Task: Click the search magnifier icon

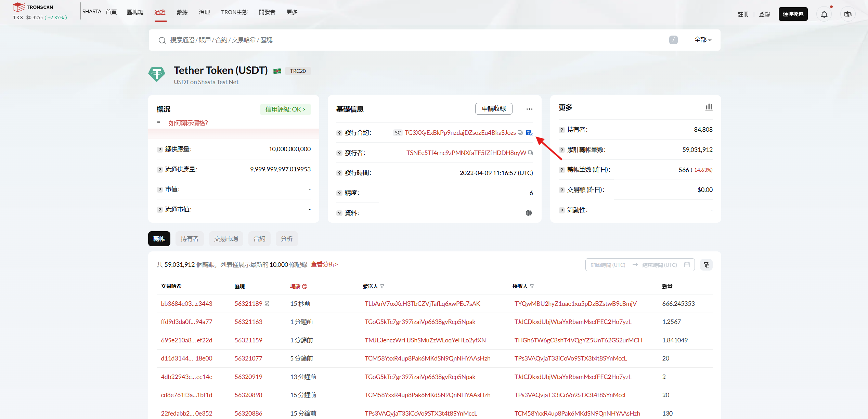Action: tap(162, 40)
